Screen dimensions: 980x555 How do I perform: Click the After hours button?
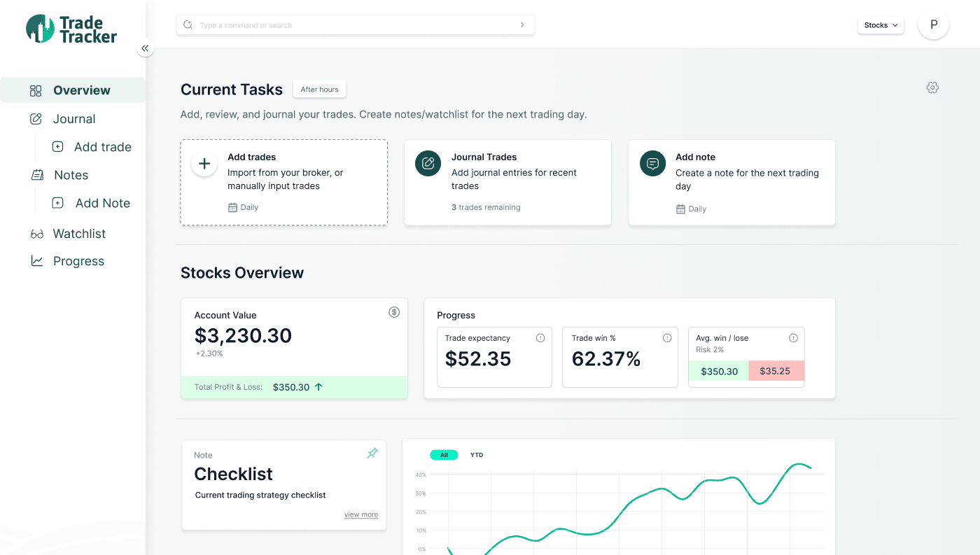319,89
